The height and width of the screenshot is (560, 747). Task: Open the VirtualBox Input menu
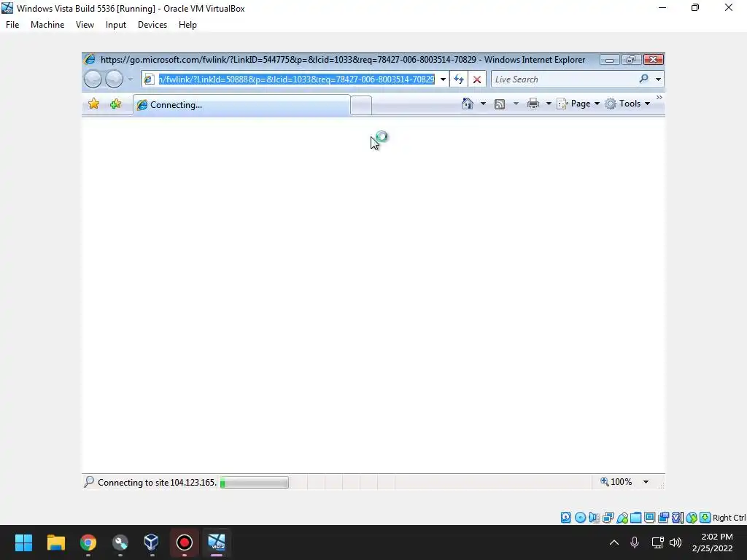[x=116, y=25]
